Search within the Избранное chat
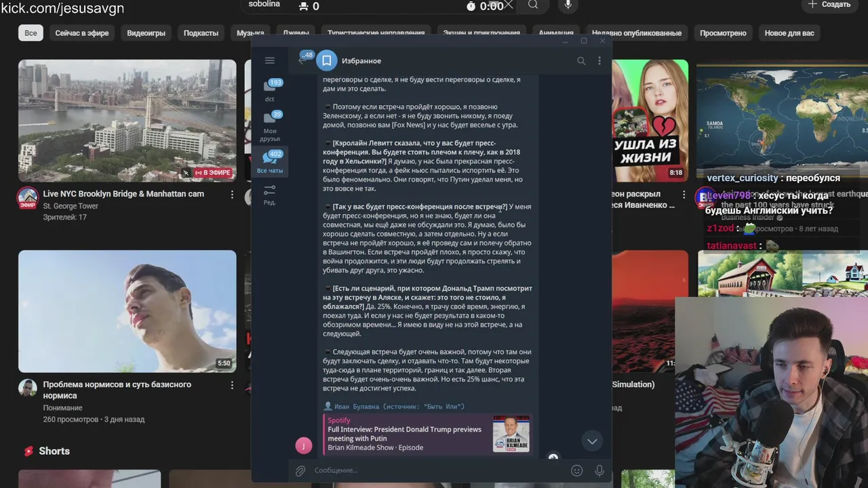Screen dimensions: 868x488 coord(581,61)
